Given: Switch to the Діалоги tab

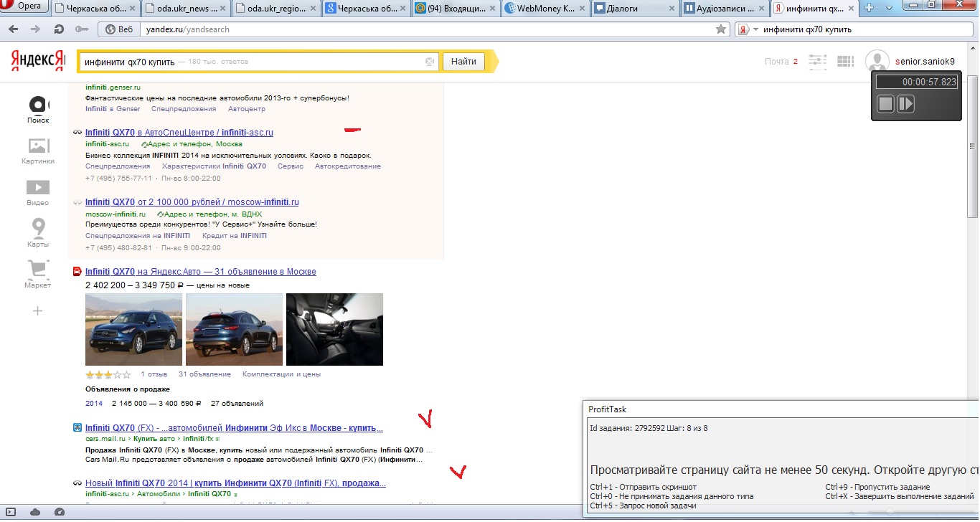Looking at the screenshot, I should click(634, 9).
